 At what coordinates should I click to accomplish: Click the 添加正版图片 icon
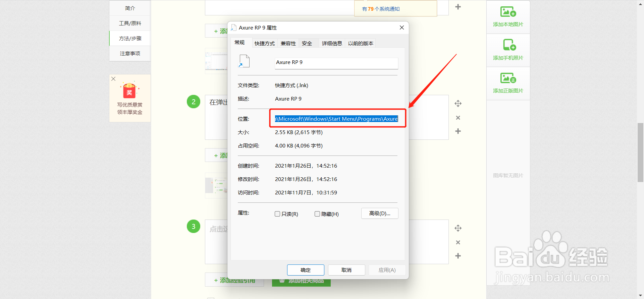[x=508, y=78]
